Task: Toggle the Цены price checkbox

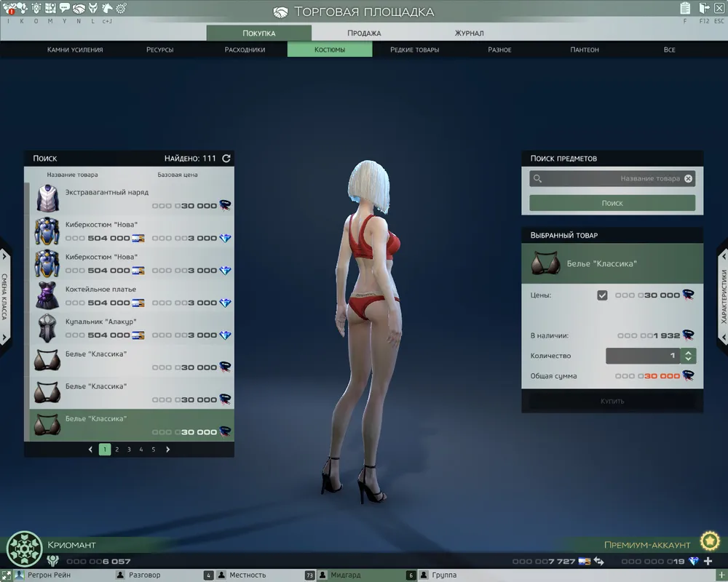Action: coord(602,295)
